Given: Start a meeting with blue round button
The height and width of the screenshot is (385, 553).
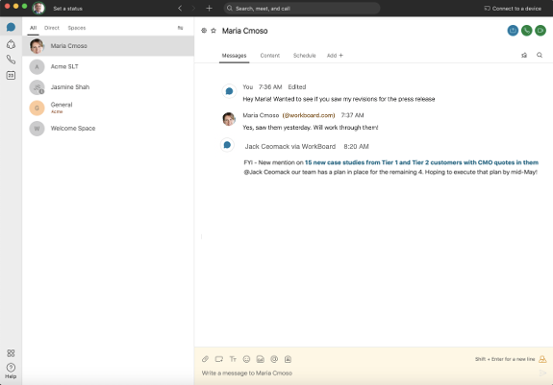Looking at the screenshot, I should [x=513, y=31].
